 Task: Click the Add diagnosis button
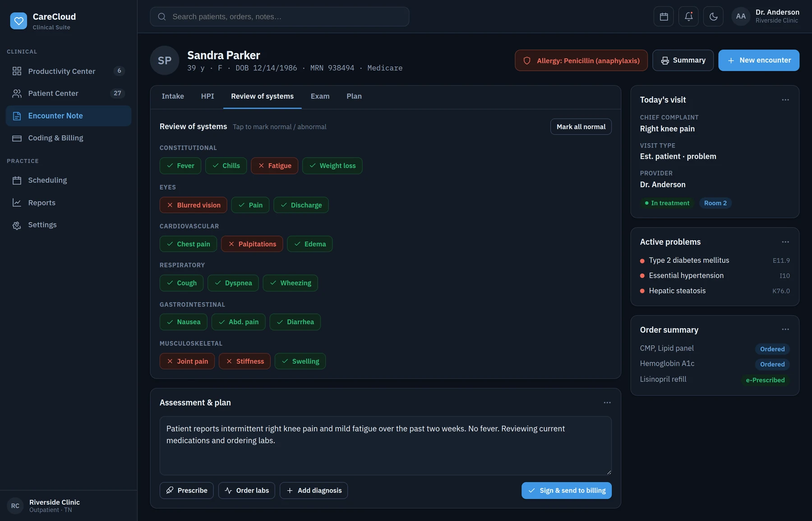coord(314,491)
